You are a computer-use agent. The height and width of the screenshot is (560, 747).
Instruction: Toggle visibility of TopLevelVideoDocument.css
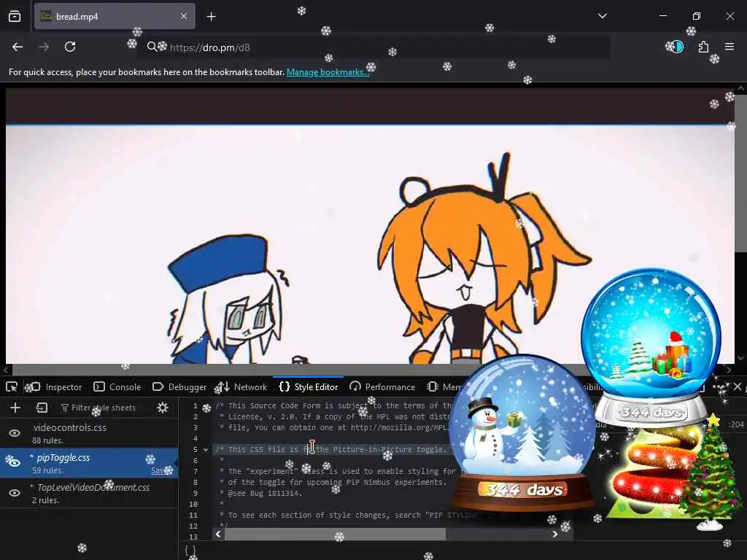(15, 493)
